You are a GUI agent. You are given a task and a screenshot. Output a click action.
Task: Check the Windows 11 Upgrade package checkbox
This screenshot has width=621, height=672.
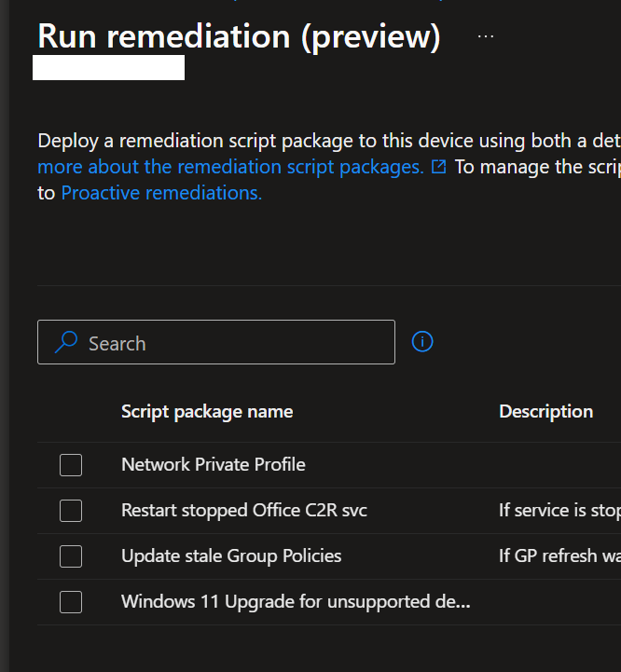coord(71,602)
